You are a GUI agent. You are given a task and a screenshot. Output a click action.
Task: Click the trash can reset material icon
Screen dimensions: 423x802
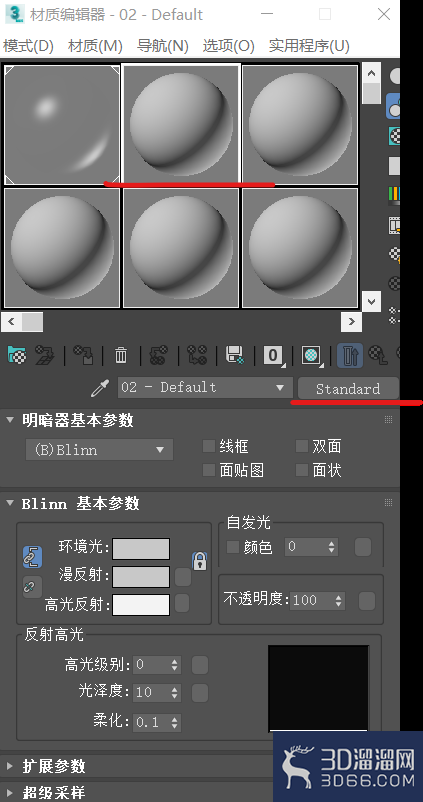point(121,354)
